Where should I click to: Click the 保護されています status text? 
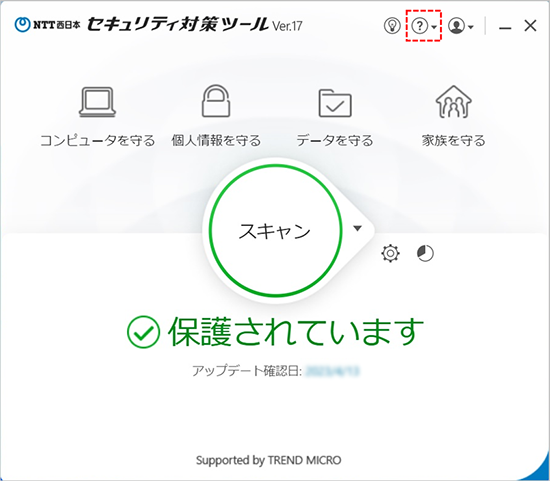pos(296,332)
